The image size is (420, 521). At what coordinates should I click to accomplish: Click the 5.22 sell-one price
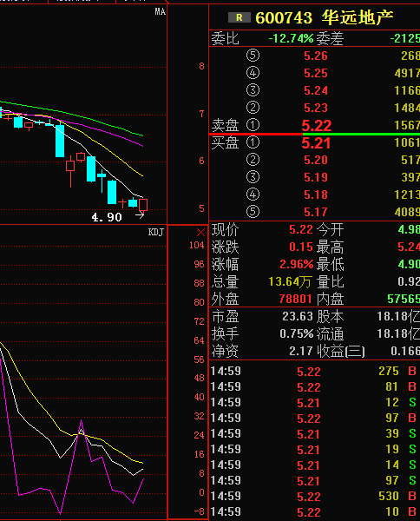[317, 125]
